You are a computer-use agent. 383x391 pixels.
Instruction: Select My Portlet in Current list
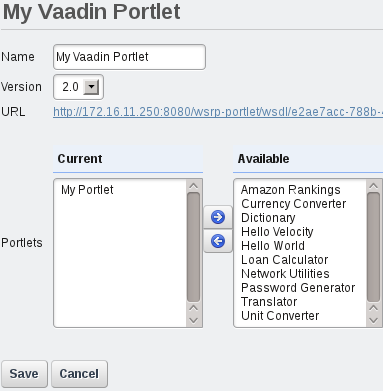click(x=87, y=190)
